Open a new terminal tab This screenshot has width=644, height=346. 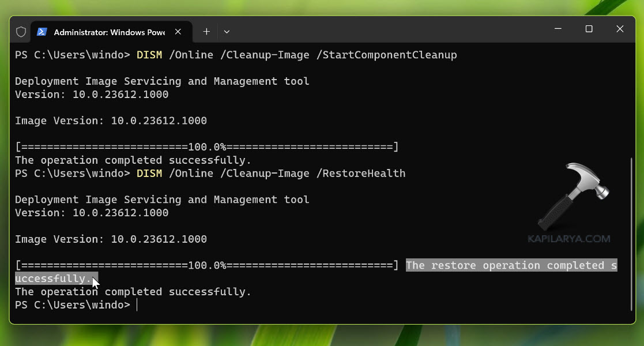[206, 32]
